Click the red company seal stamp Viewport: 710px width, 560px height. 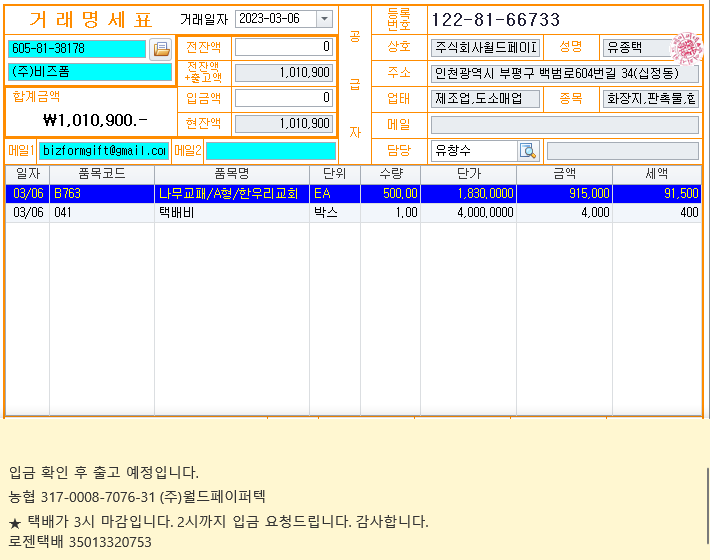click(x=686, y=47)
